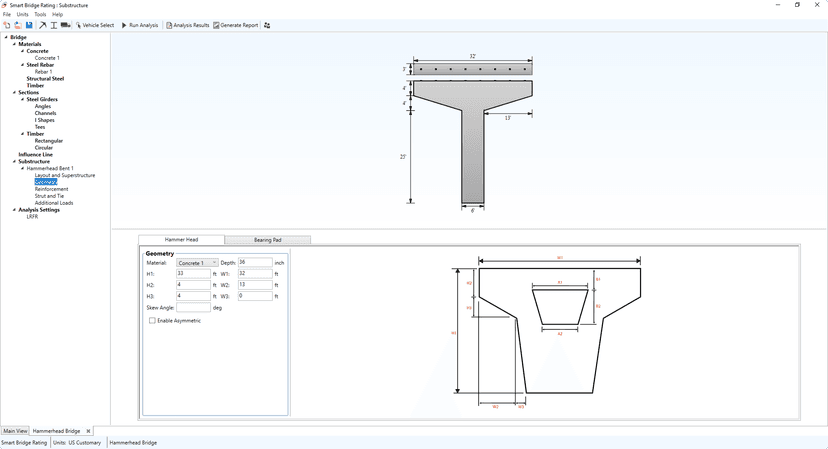828x449 pixels.
Task: Click the Open file toolbar icon
Action: click(17, 25)
